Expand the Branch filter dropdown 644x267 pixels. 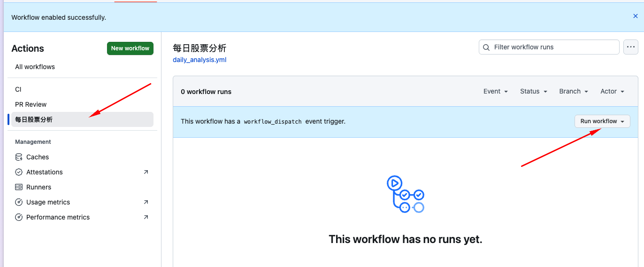(574, 91)
